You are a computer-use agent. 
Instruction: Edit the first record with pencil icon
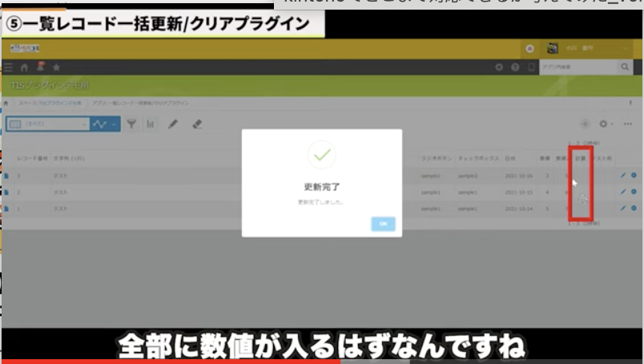tap(622, 175)
